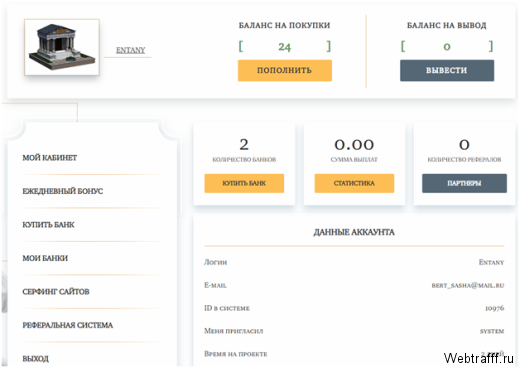This screenshot has height=368, width=520.
Task: Click Выход to log out
Action: (35, 359)
